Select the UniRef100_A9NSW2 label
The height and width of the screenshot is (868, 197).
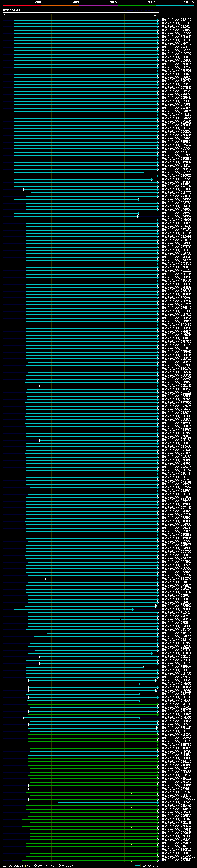[177, 372]
